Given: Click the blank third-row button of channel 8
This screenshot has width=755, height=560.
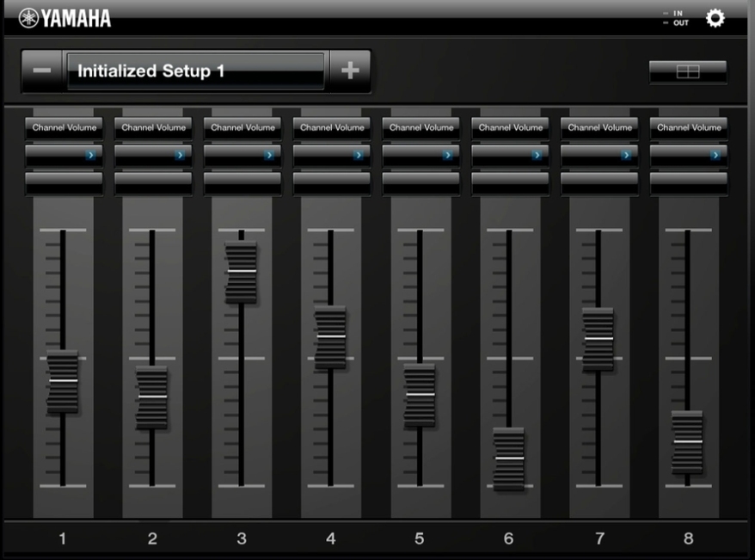Looking at the screenshot, I should pyautogui.click(x=689, y=183).
